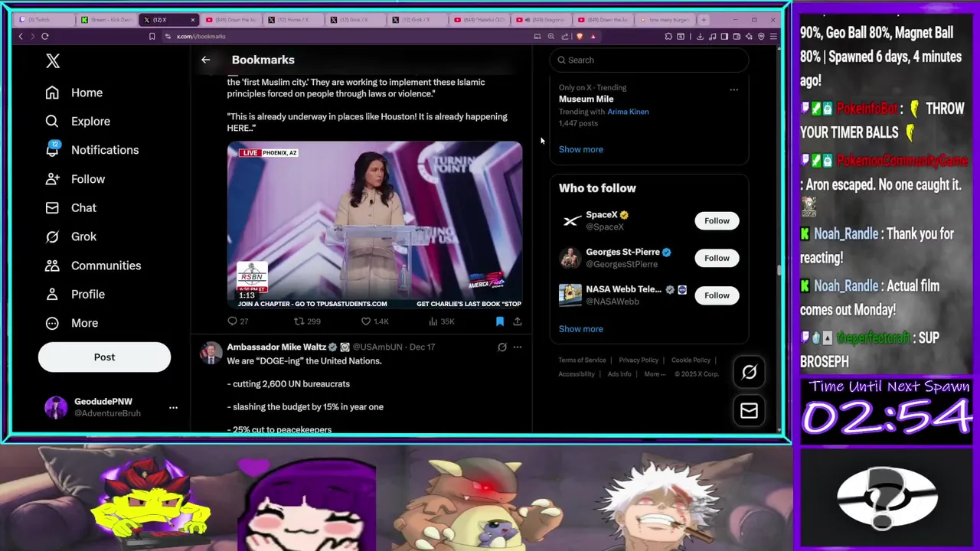Go to Home in X sidebar
The width and height of the screenshot is (980, 551).
73,93
